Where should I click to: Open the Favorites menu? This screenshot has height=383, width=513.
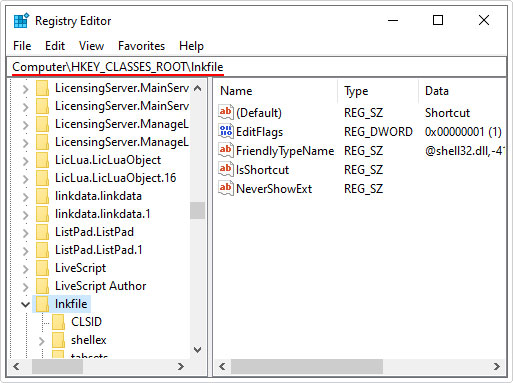point(141,46)
